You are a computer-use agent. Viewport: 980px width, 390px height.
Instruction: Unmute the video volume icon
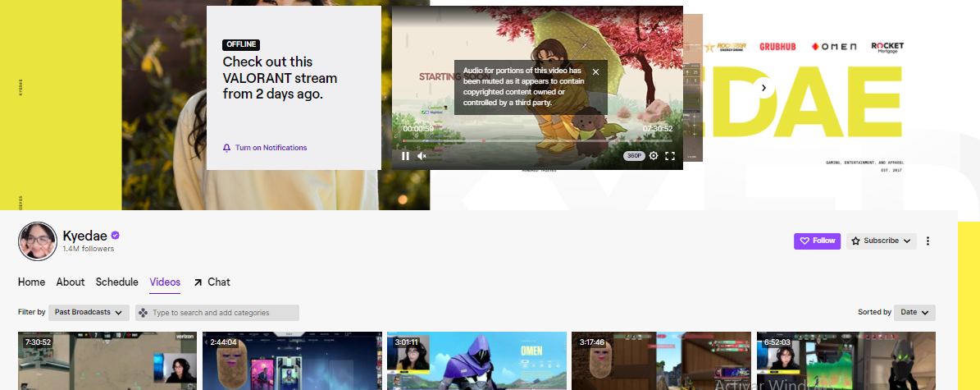point(422,156)
